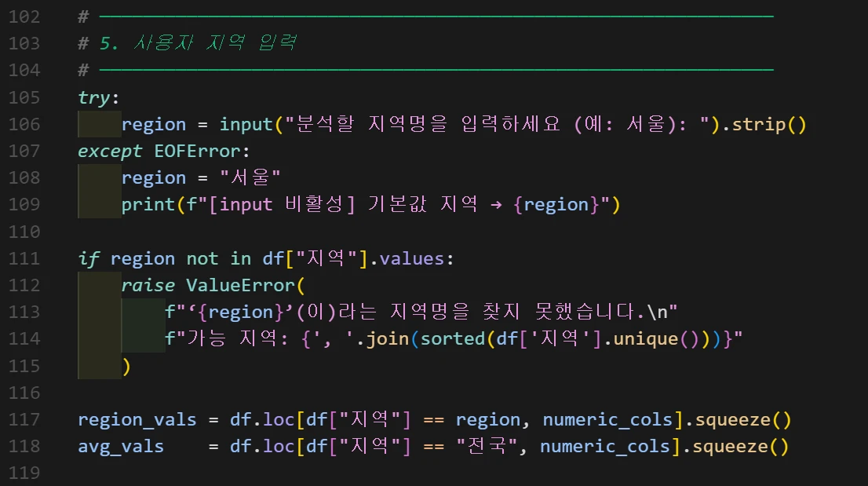
Task: Click the string "전국" on line 118
Action: click(x=487, y=446)
